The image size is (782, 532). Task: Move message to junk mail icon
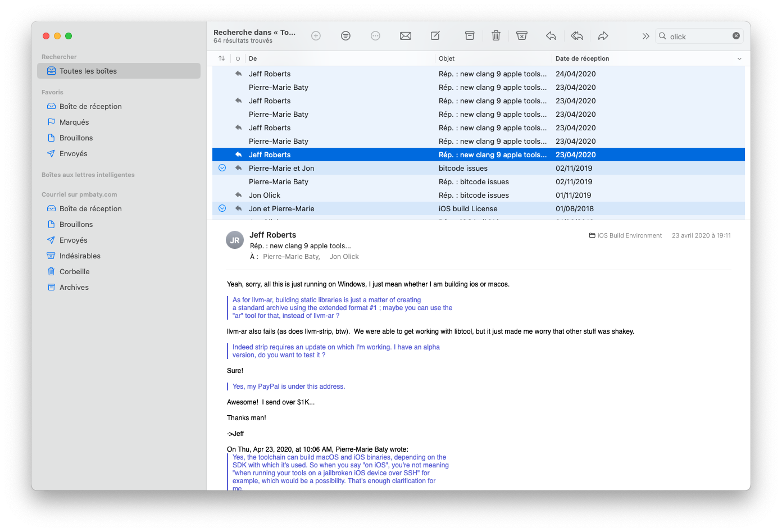pyautogui.click(x=522, y=36)
